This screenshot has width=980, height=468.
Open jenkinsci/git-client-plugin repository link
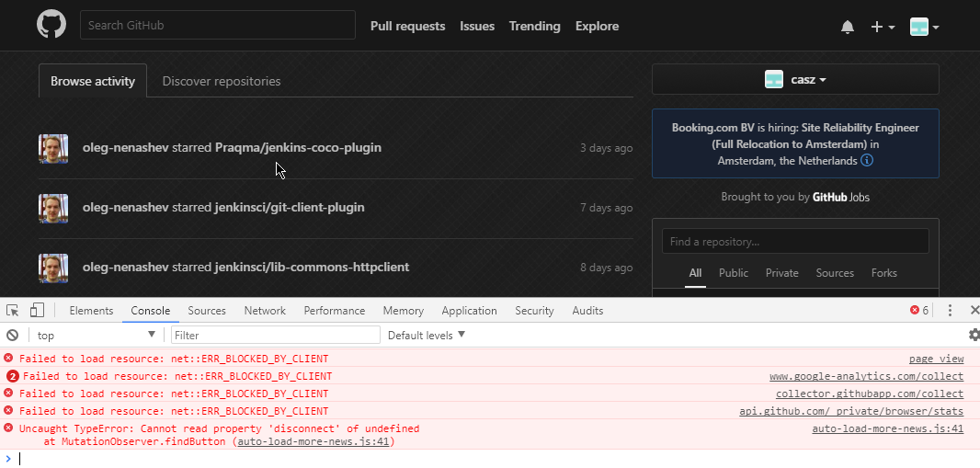click(290, 208)
